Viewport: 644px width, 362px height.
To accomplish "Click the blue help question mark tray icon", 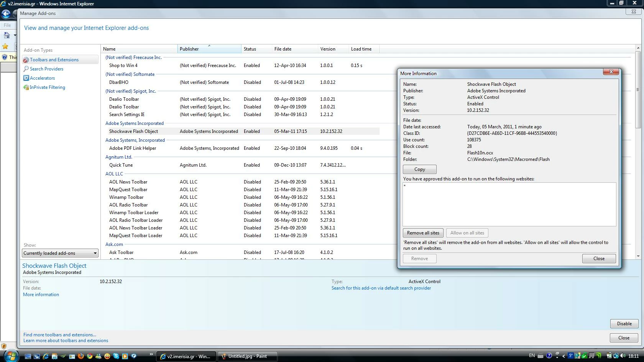I will [549, 356].
